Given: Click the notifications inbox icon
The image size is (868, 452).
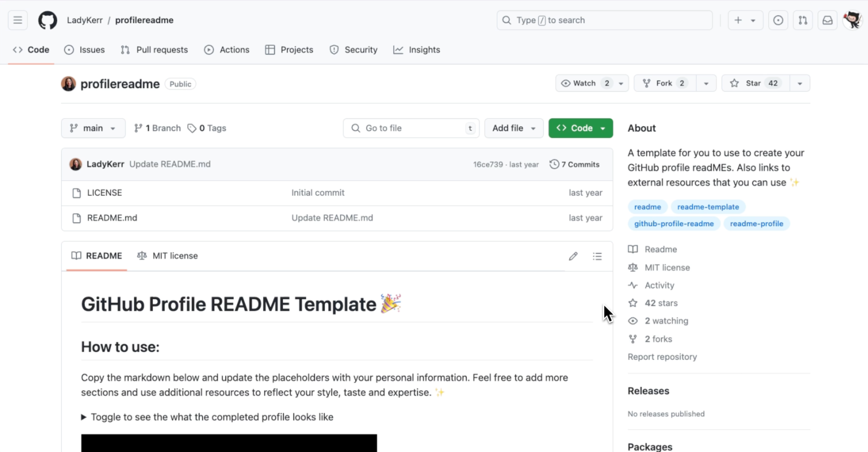Looking at the screenshot, I should (827, 20).
